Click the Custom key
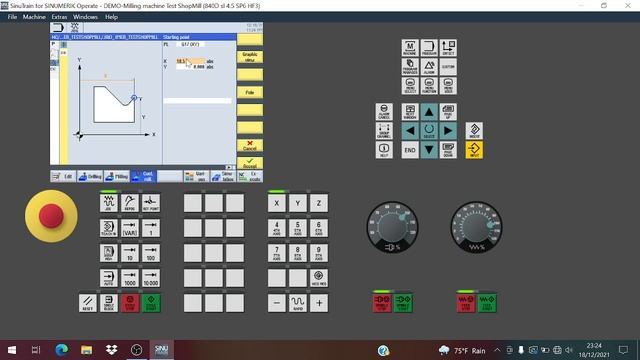Screen dimensions: 640x360 448,67
